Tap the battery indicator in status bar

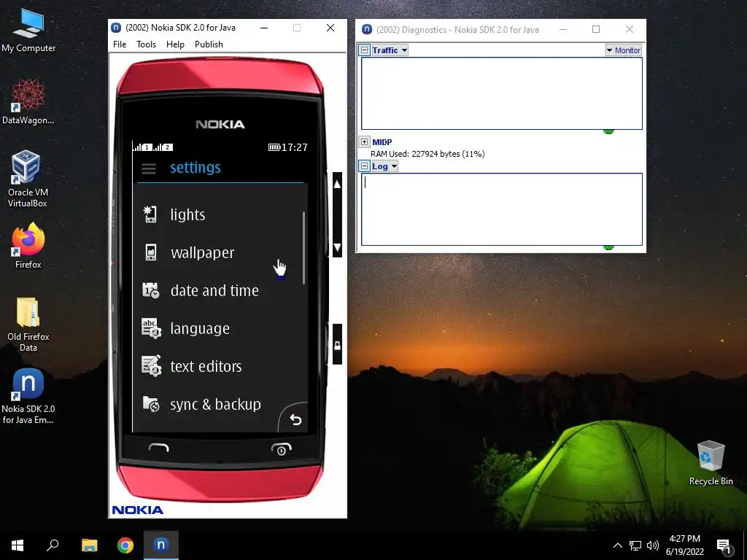pyautogui.click(x=274, y=147)
